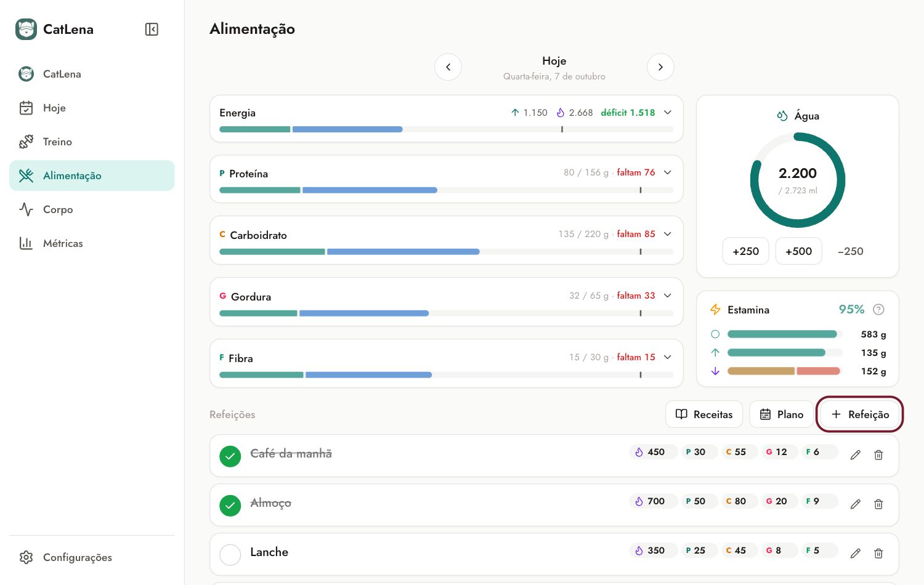Delete the Lanche meal
The height and width of the screenshot is (585, 924).
878,554
